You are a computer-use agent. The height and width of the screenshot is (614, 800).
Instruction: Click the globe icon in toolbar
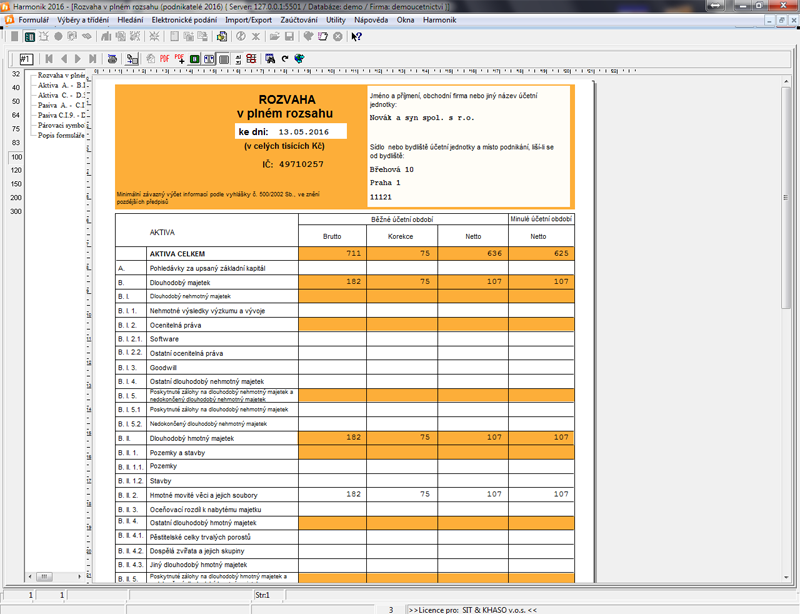[299, 59]
